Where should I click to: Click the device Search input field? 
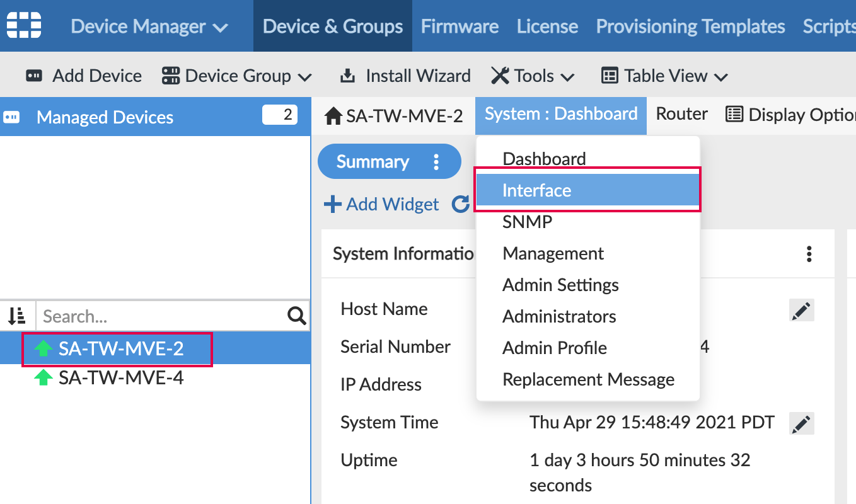pos(158,316)
